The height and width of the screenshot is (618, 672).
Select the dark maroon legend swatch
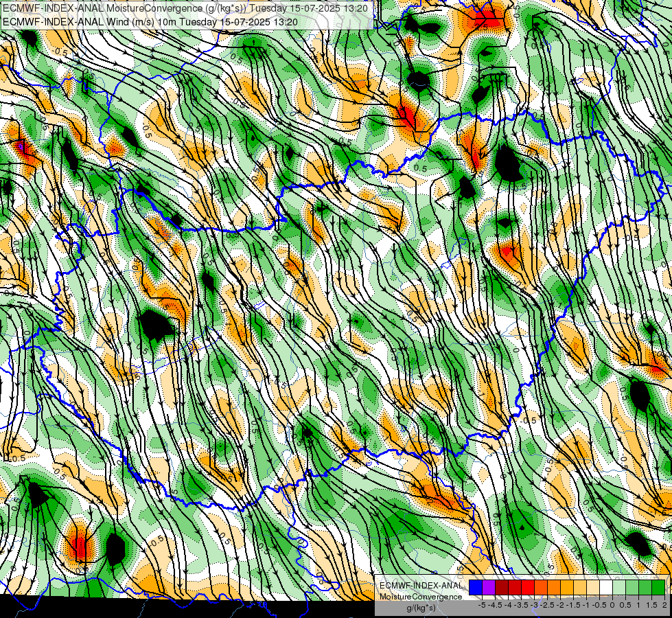point(502,588)
